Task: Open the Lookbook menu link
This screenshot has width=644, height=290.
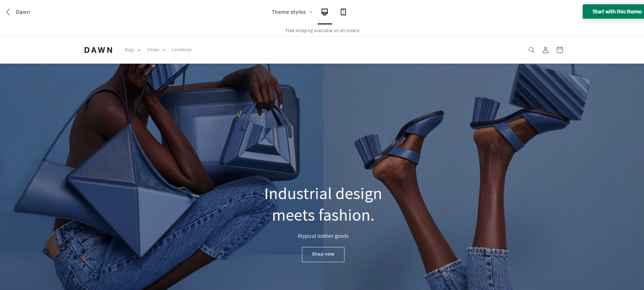Action: click(182, 50)
